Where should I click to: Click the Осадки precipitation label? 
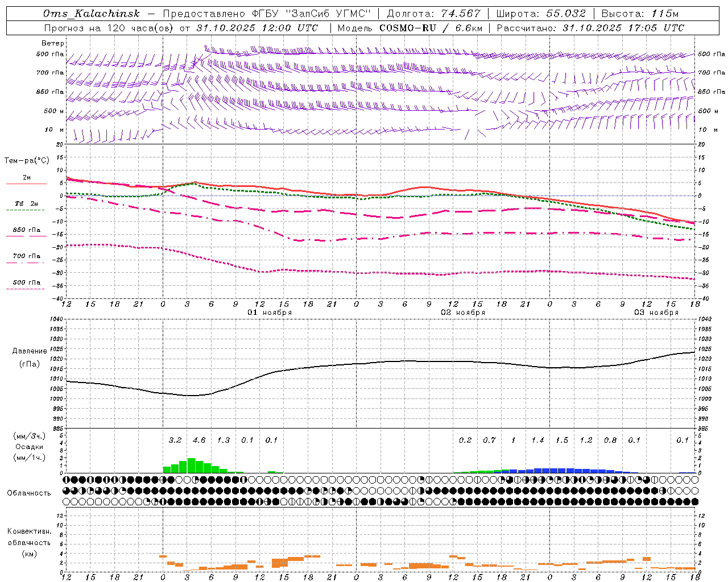tap(29, 447)
